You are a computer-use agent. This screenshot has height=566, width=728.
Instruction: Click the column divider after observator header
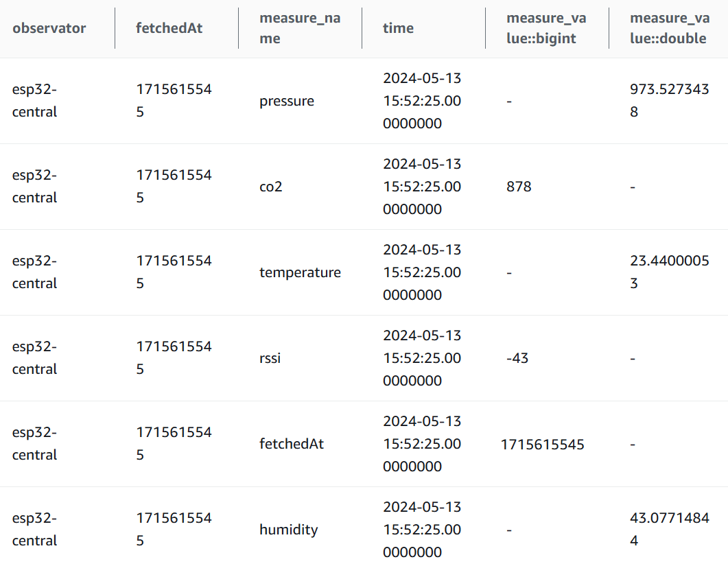pyautogui.click(x=115, y=28)
